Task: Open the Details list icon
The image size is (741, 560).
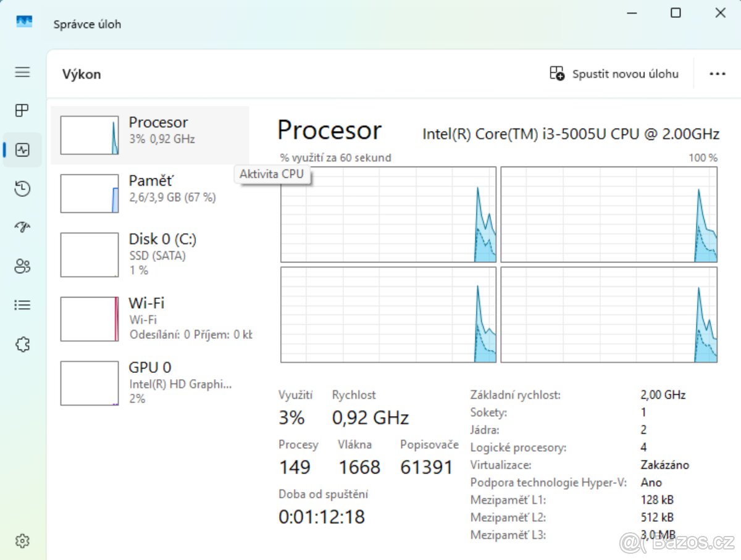Action: click(22, 305)
